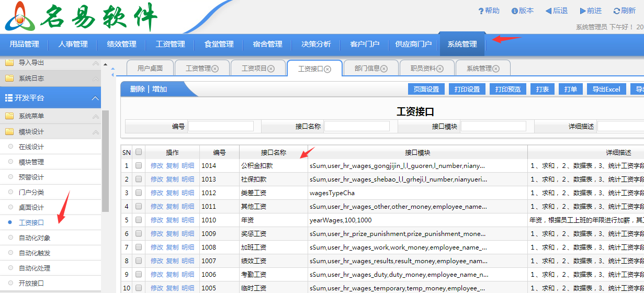This screenshot has height=293, width=644.
Task: Collapse the 开发平台 section chevron
Action: coord(95,98)
